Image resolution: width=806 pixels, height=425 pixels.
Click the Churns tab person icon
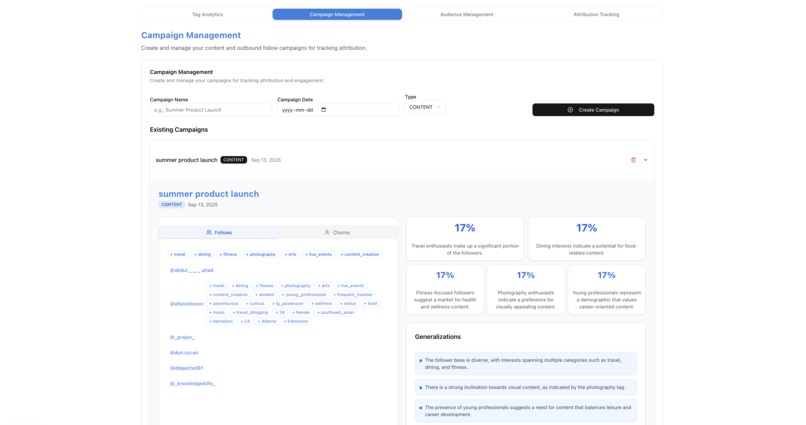pos(327,232)
